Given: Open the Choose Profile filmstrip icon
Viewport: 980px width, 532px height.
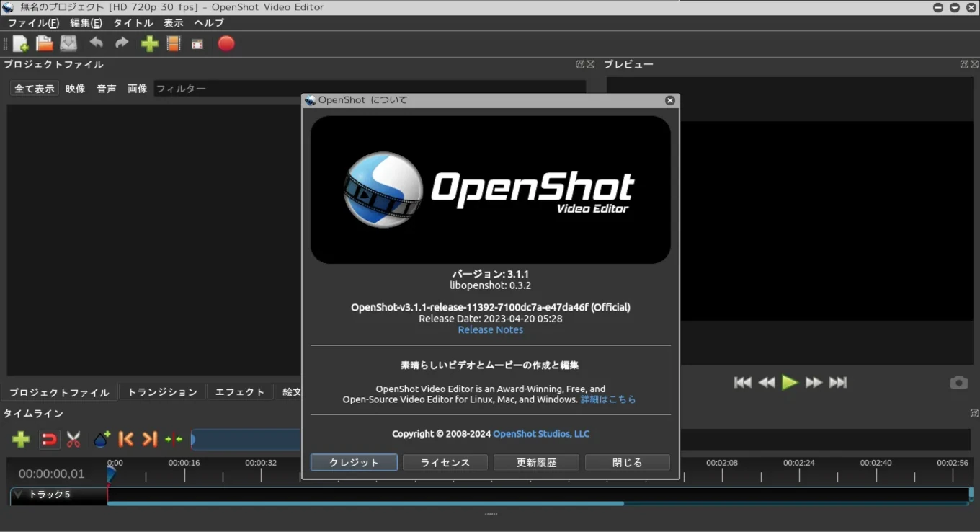Looking at the screenshot, I should tap(174, 44).
